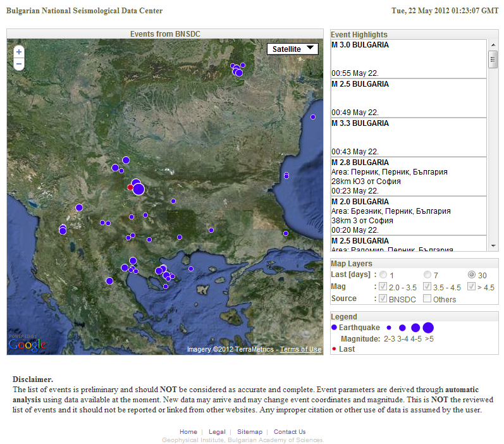Select the 30 days radio button
This screenshot has height=444, width=504.
[x=472, y=274]
